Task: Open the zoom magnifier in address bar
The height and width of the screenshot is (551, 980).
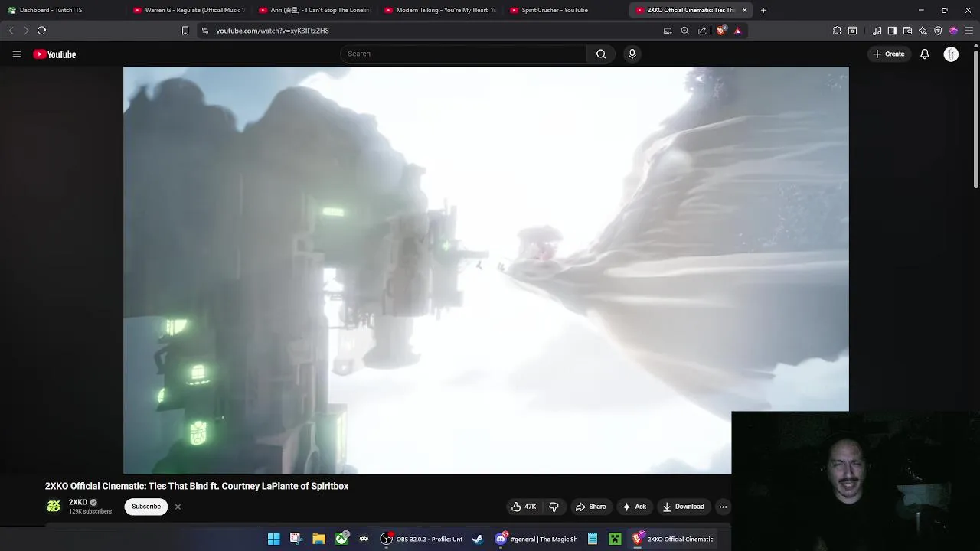Action: click(685, 31)
